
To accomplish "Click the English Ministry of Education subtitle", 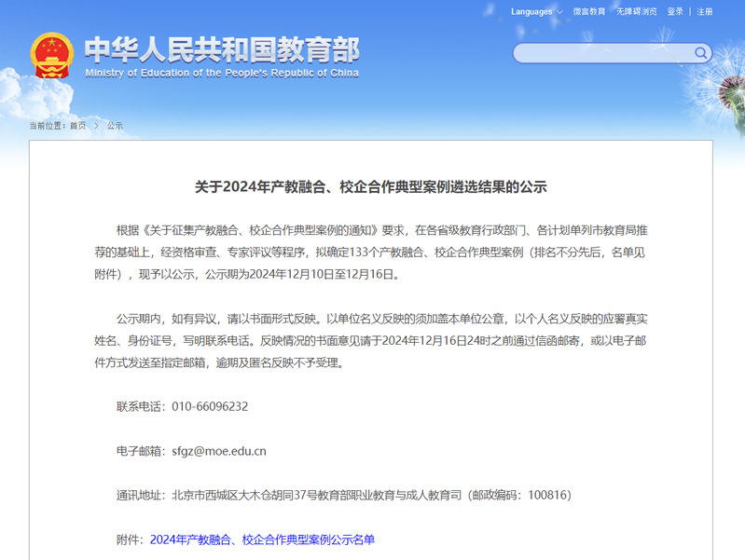I will click(221, 73).
